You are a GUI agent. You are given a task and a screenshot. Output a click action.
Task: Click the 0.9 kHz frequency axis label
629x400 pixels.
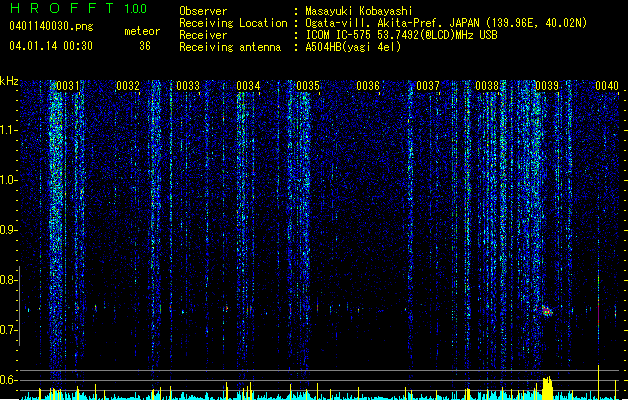click(x=8, y=230)
